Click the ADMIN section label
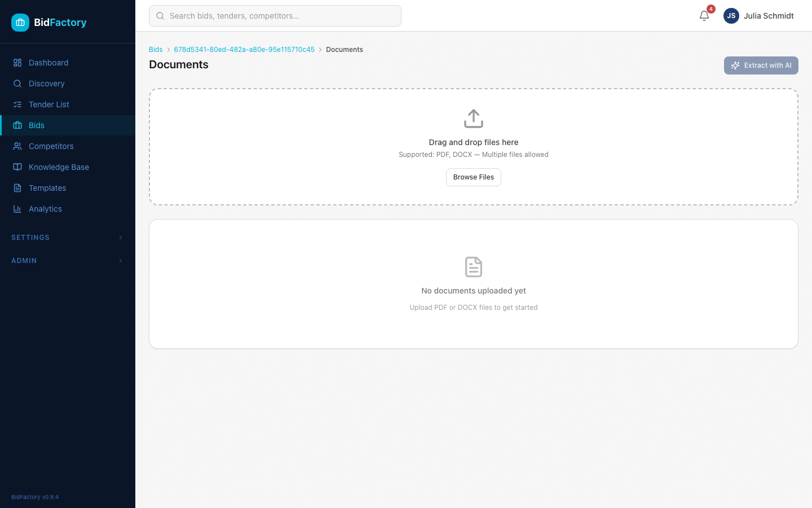Screen dimensions: 812x508 coord(24,261)
